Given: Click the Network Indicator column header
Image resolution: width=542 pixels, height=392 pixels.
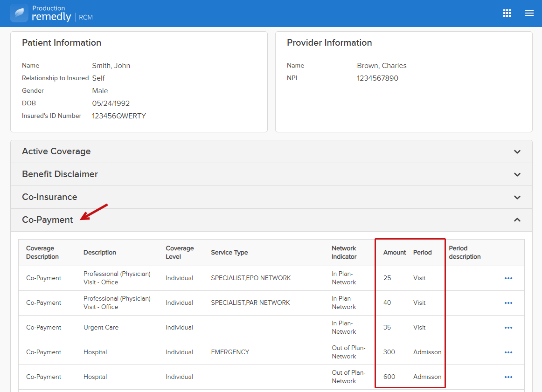Looking at the screenshot, I should coord(344,253).
